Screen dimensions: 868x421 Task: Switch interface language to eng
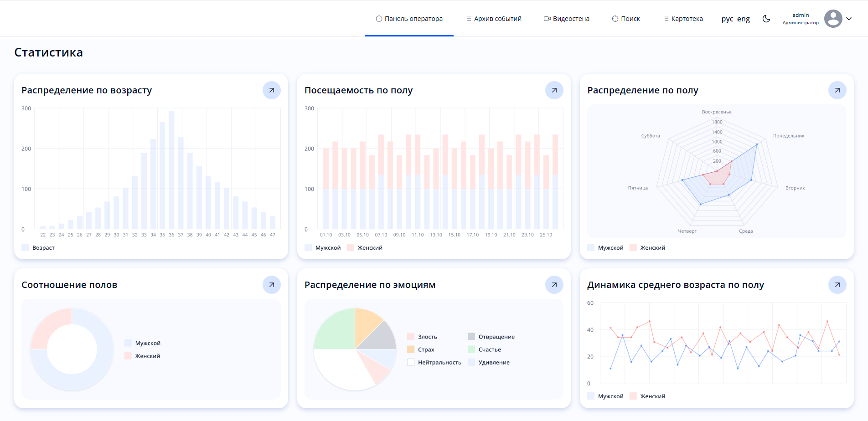pyautogui.click(x=743, y=19)
